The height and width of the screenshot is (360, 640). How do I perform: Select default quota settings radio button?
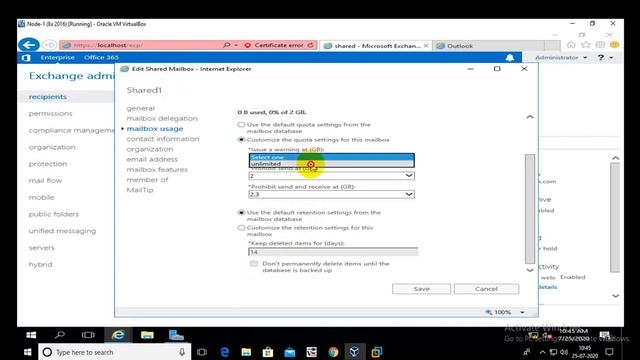coord(241,124)
